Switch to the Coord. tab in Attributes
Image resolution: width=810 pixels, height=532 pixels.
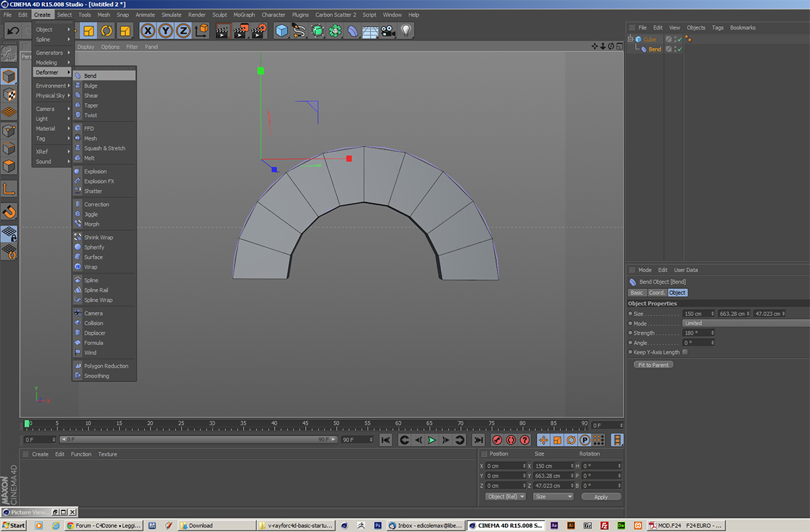coord(657,293)
